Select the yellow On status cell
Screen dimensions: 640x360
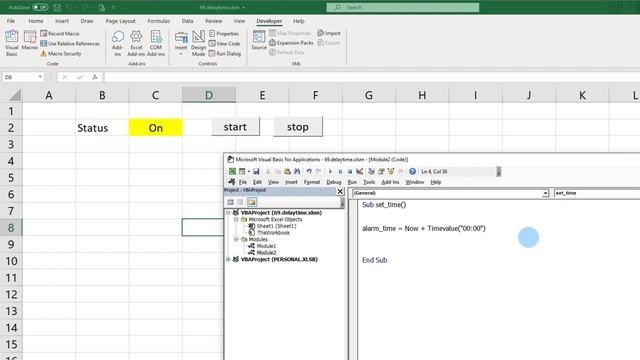click(x=156, y=128)
